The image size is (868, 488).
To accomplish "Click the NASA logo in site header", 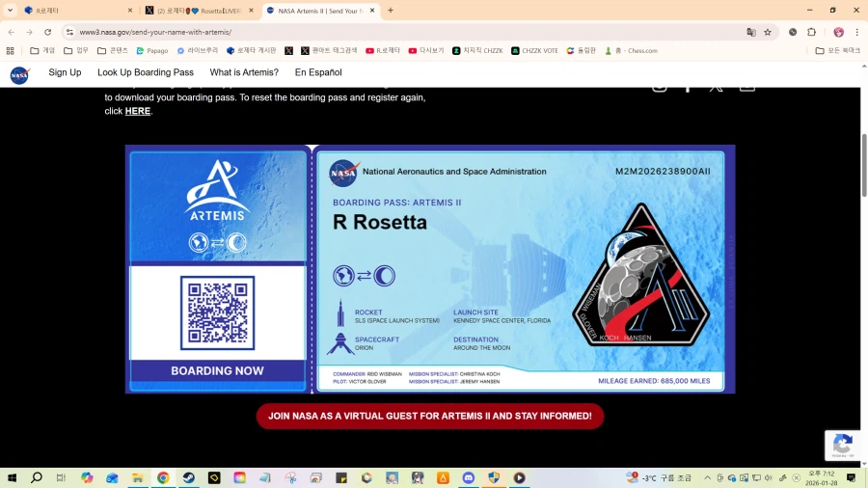I will coord(19,75).
